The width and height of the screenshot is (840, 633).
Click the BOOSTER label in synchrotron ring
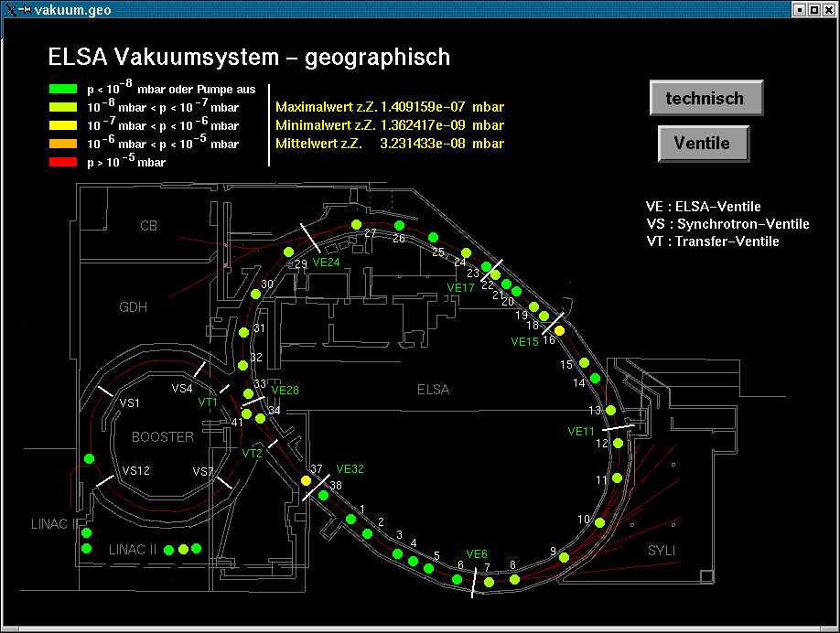click(163, 437)
